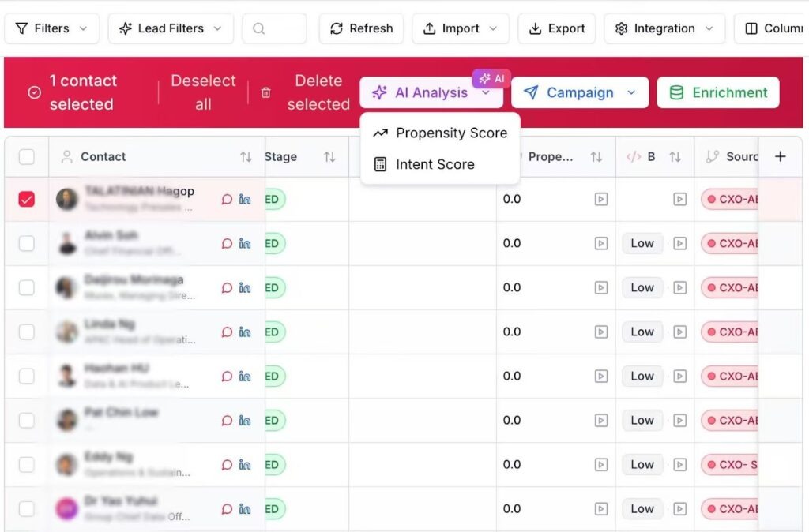Open LinkedIn icon in third contact row
Screen dimensions: 809x532
tap(245, 288)
